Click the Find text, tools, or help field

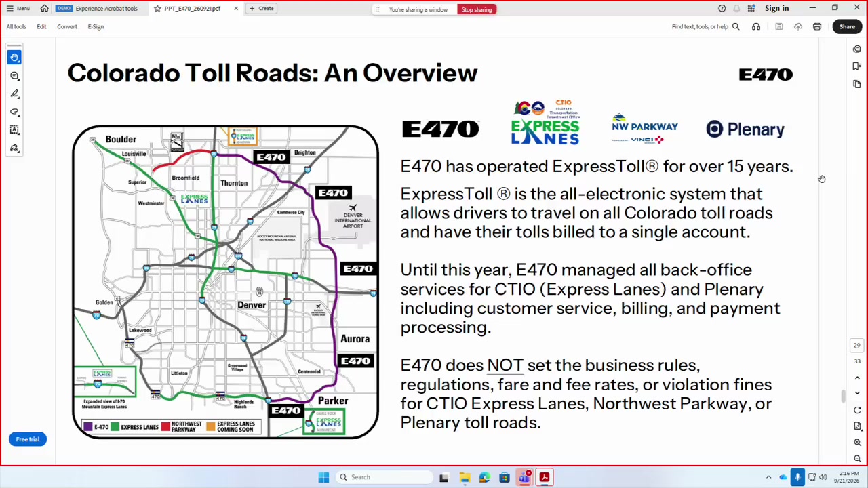700,26
